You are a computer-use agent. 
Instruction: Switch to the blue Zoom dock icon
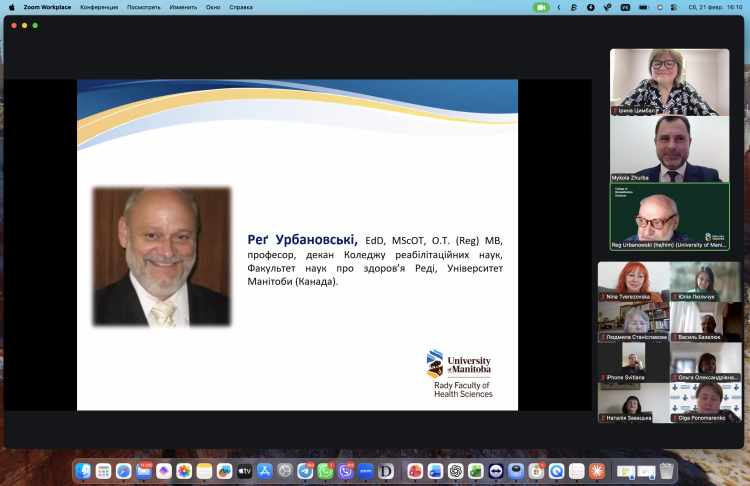click(x=366, y=471)
